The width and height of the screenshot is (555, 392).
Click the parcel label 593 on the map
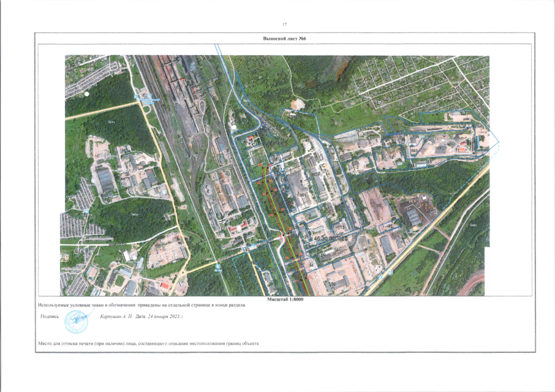(414, 150)
